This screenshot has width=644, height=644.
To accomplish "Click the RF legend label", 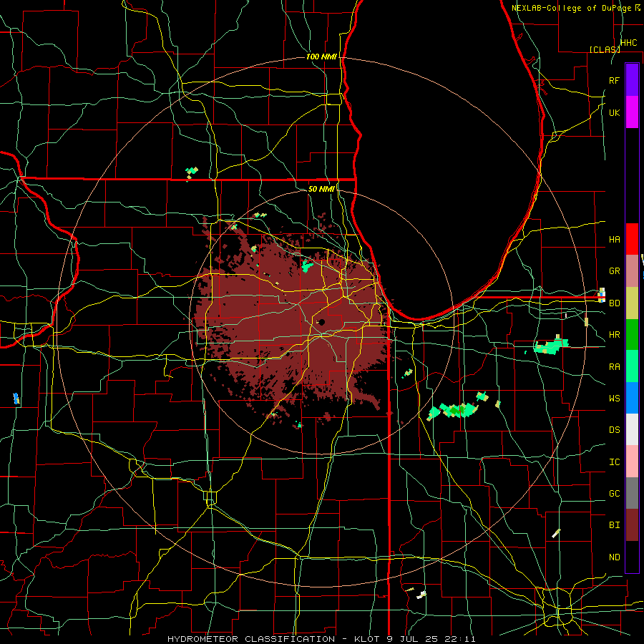I will (x=614, y=80).
